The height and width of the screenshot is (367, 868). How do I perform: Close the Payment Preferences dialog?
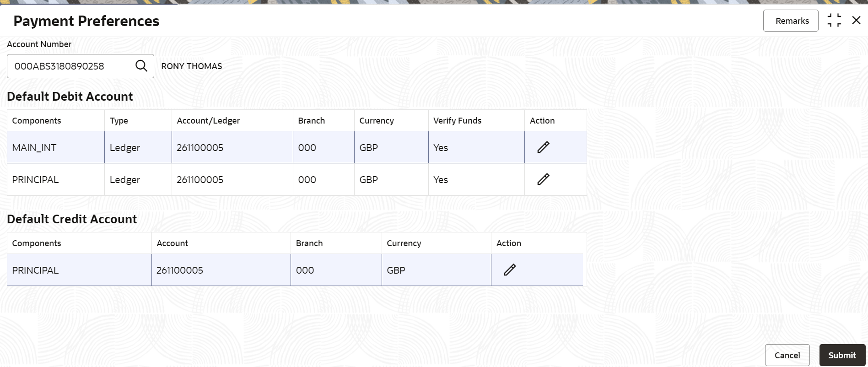point(856,21)
